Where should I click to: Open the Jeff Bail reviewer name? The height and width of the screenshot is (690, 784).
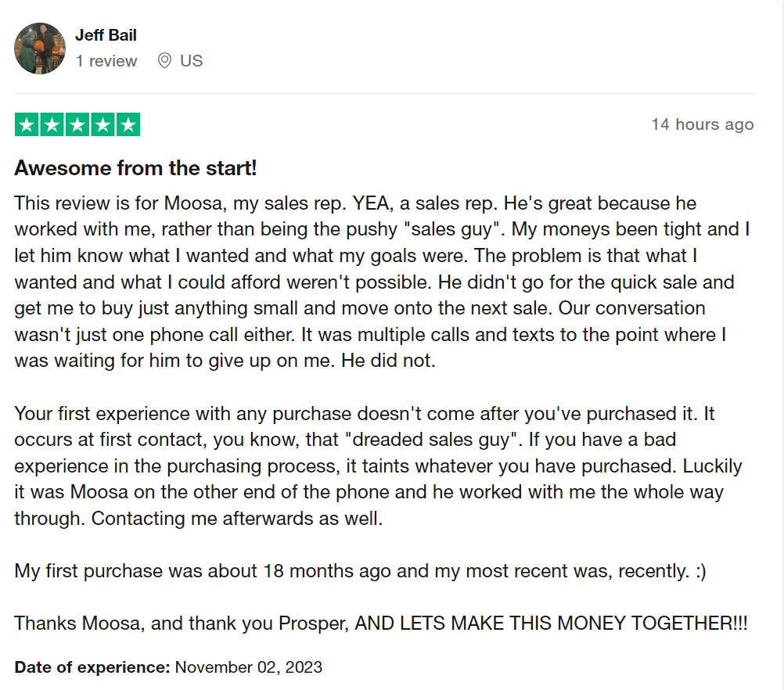pos(106,35)
